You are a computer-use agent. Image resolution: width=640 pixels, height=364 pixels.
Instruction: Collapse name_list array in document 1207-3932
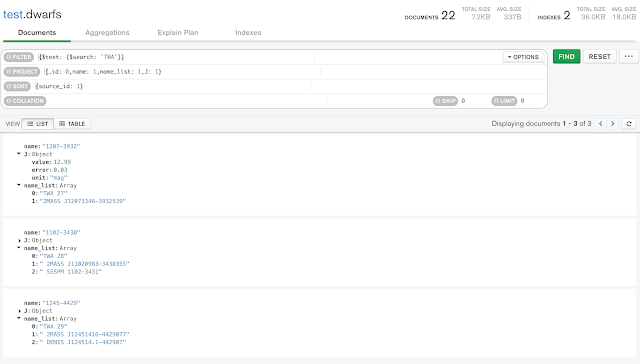tap(19, 185)
